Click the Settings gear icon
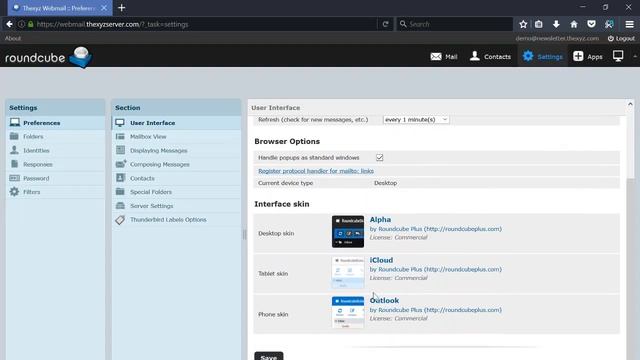Viewport: 640px width, 360px height. click(528, 56)
